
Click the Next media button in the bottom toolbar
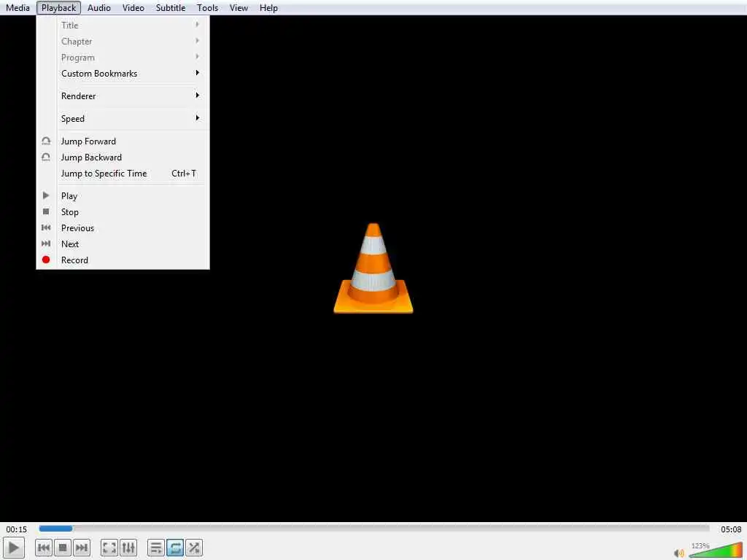[82, 548]
